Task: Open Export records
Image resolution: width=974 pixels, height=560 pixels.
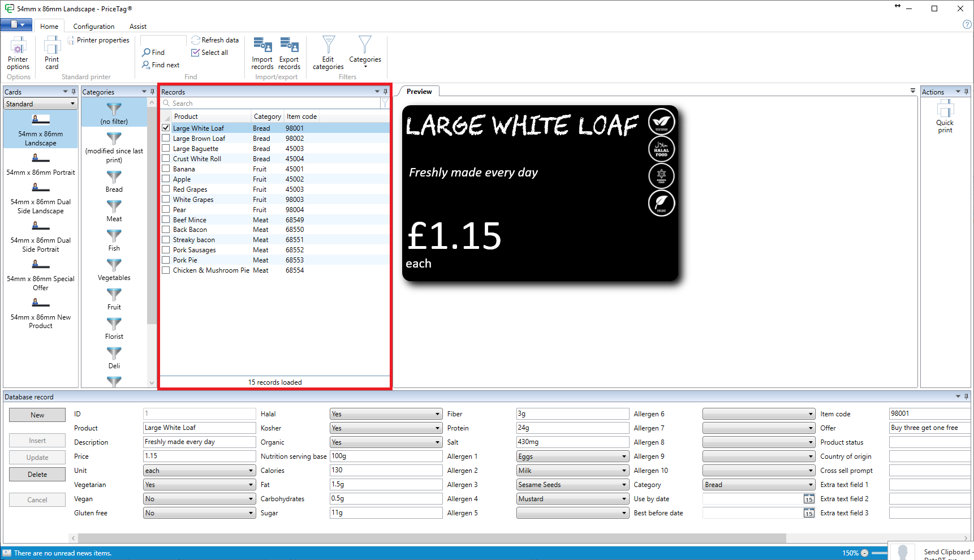Action: point(289,53)
